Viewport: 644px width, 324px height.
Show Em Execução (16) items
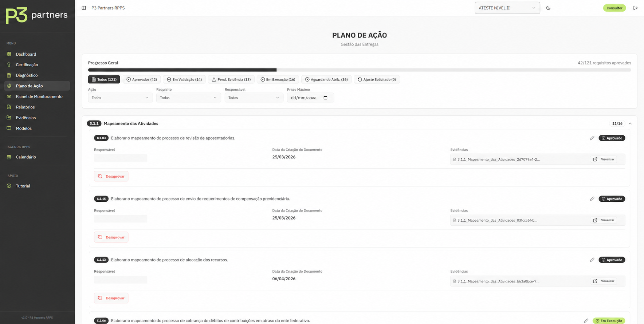coord(278,79)
